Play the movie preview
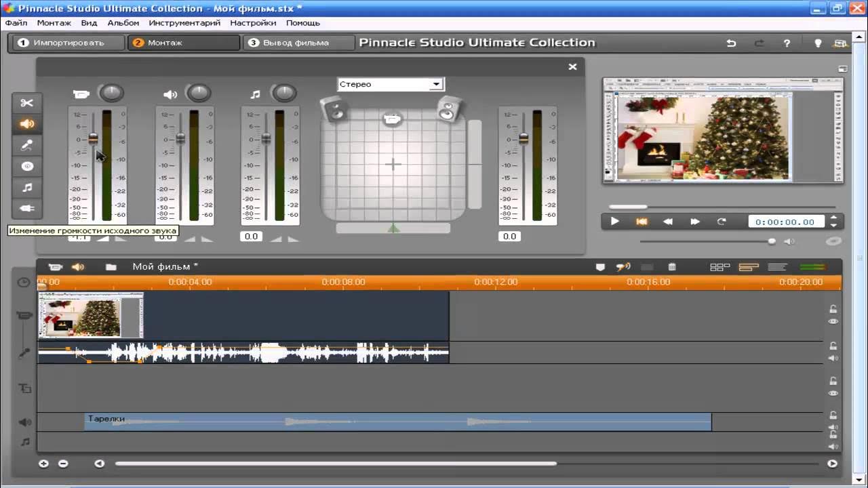This screenshot has width=868, height=488. pos(614,222)
